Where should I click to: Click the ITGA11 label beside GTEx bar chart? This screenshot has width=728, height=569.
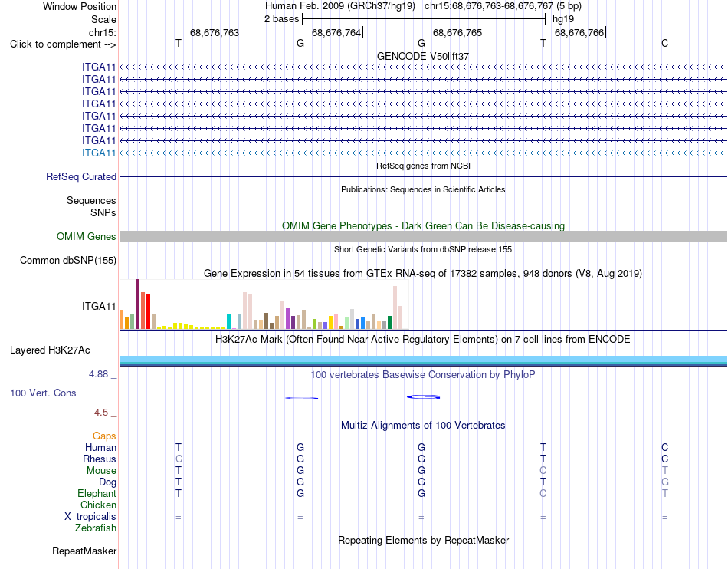click(x=98, y=306)
